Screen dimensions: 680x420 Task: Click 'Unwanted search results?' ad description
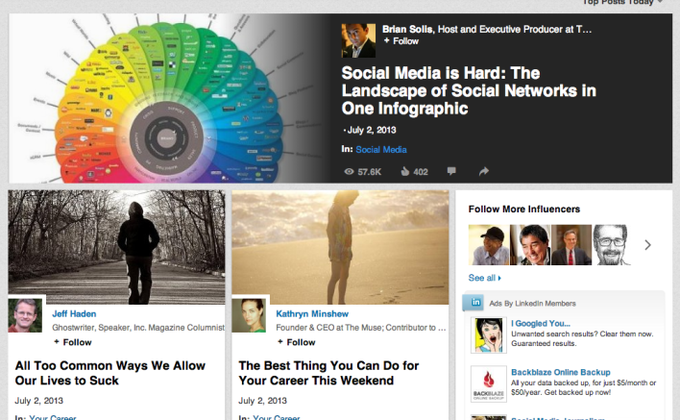click(582, 339)
